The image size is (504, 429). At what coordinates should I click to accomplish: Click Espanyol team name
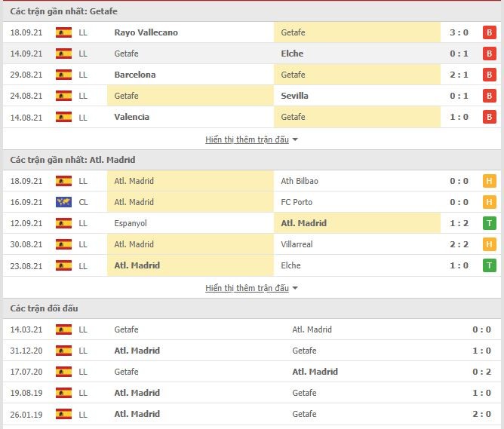(x=131, y=223)
